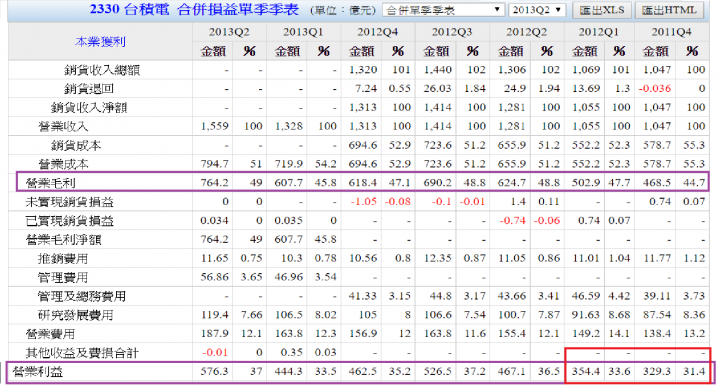The width and height of the screenshot is (720, 386).
Task: Click the 銷貨收入淨額 row label
Action: (89, 108)
